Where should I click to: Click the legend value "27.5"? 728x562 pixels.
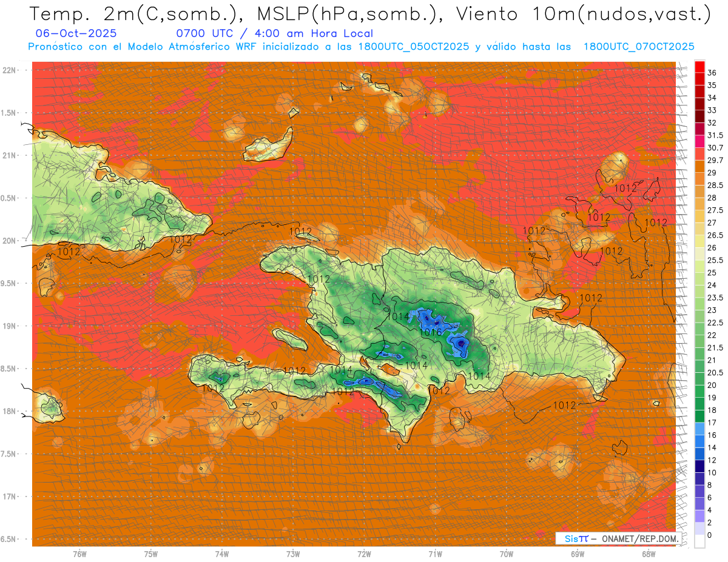click(716, 210)
